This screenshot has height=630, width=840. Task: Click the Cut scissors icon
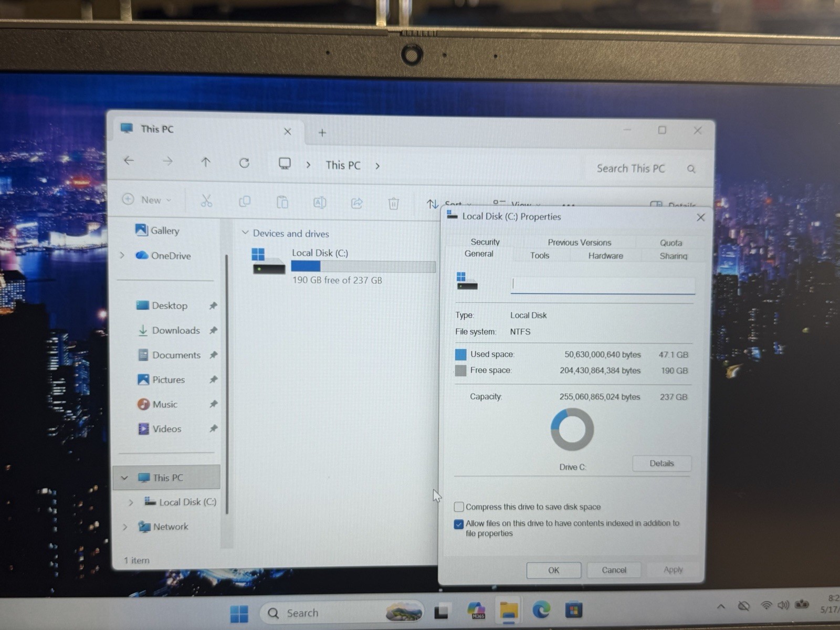click(206, 201)
